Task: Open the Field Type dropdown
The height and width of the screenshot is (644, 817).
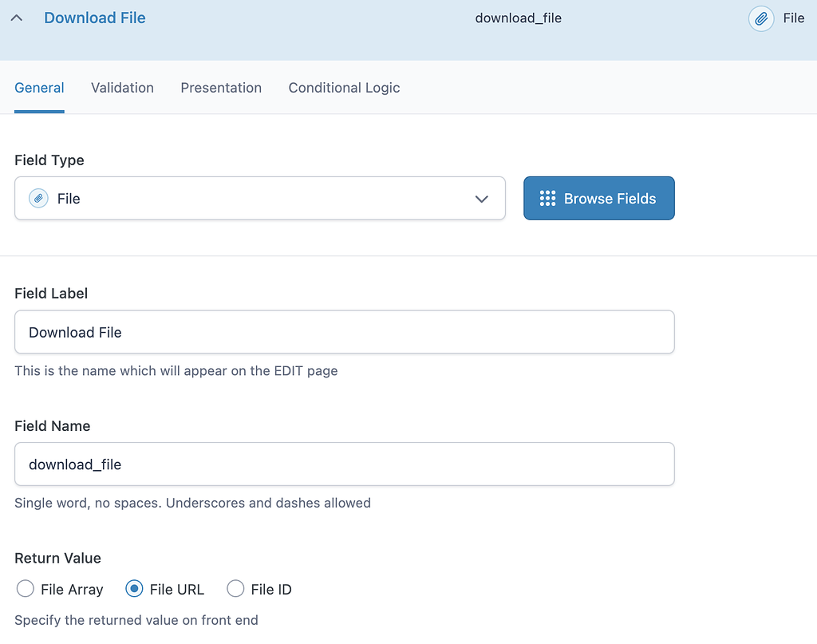Action: click(260, 198)
